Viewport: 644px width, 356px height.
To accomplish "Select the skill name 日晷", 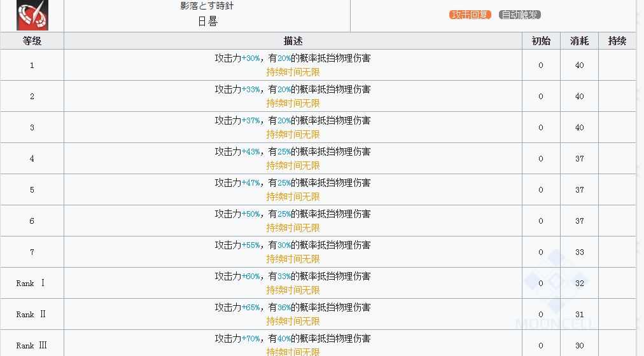I will pos(207,21).
